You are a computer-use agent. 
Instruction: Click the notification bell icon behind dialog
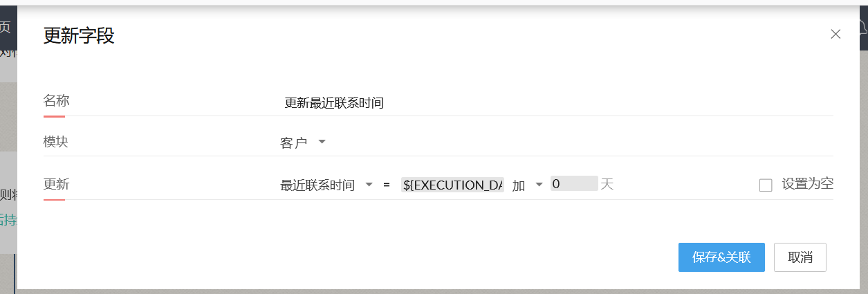click(862, 28)
